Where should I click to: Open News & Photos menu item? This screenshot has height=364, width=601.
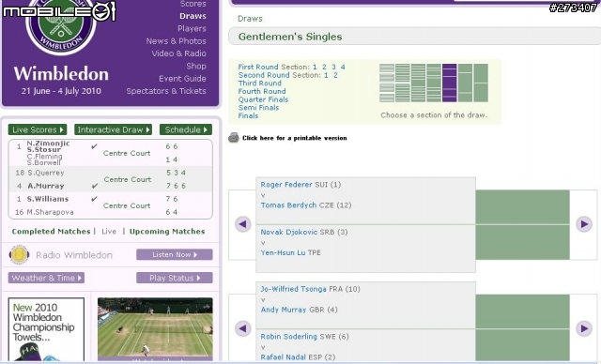pyautogui.click(x=176, y=41)
